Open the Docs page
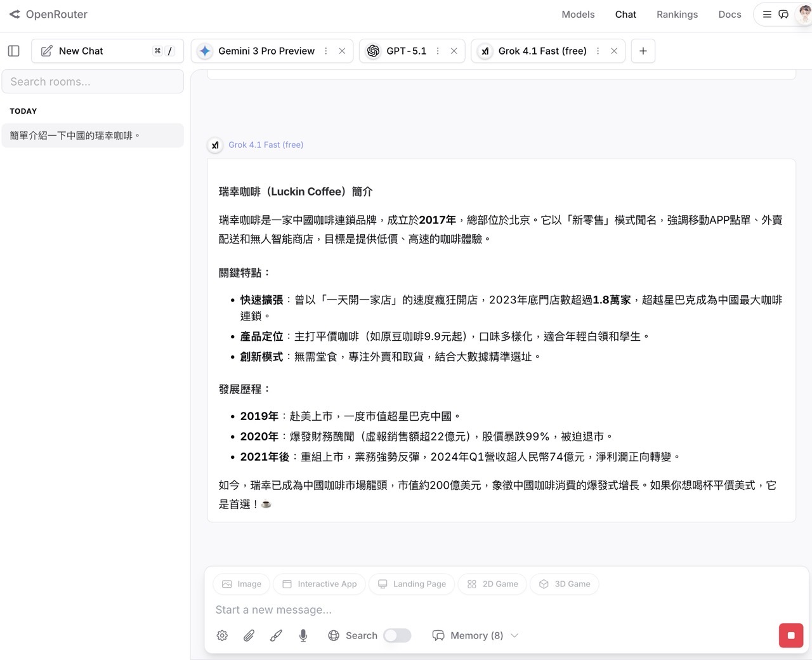 (x=730, y=15)
